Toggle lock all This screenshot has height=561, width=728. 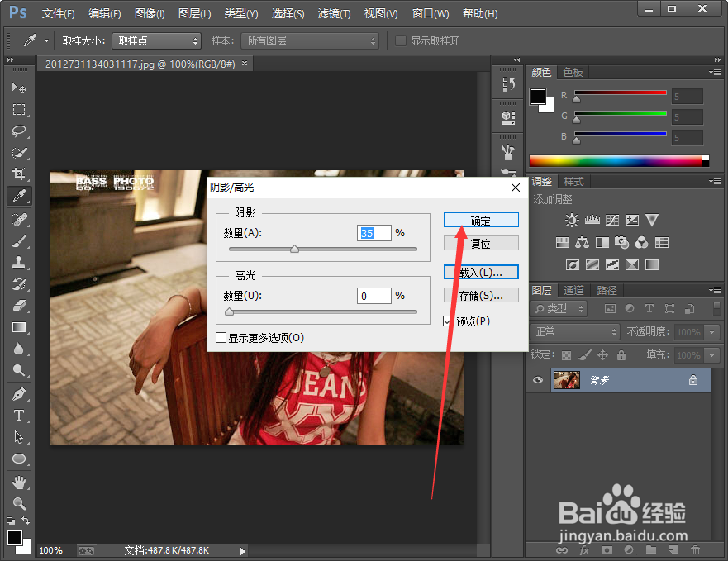[x=621, y=355]
